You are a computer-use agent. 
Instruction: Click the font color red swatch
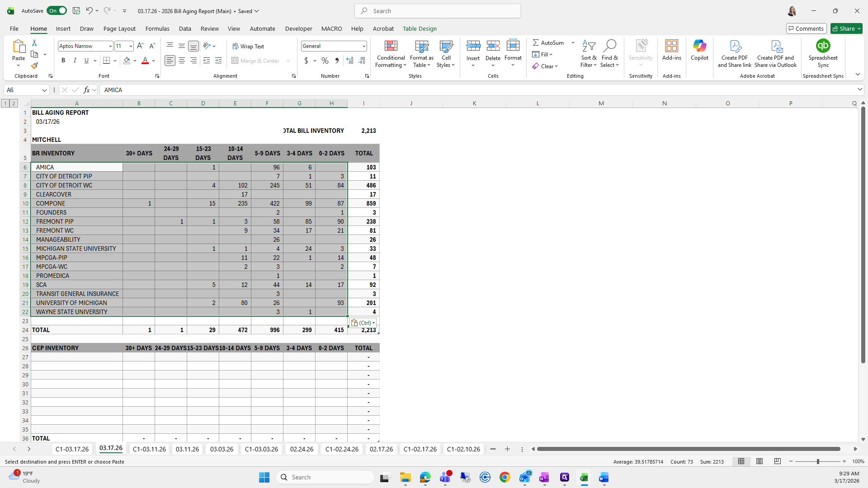tap(145, 61)
